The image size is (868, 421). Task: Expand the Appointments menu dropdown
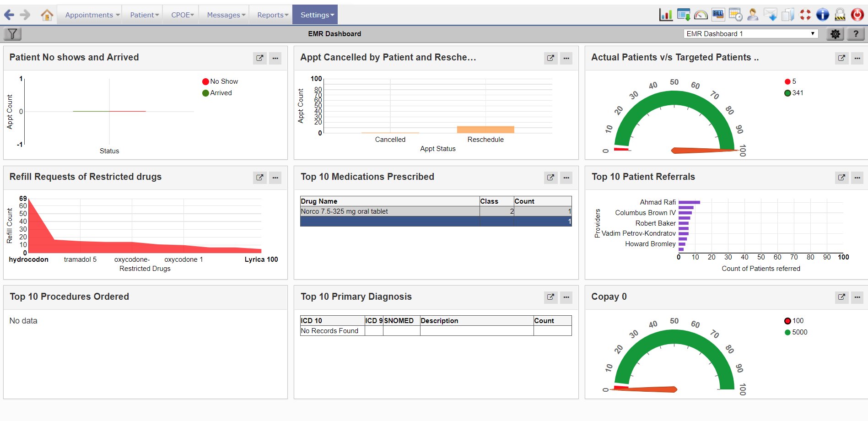click(92, 15)
